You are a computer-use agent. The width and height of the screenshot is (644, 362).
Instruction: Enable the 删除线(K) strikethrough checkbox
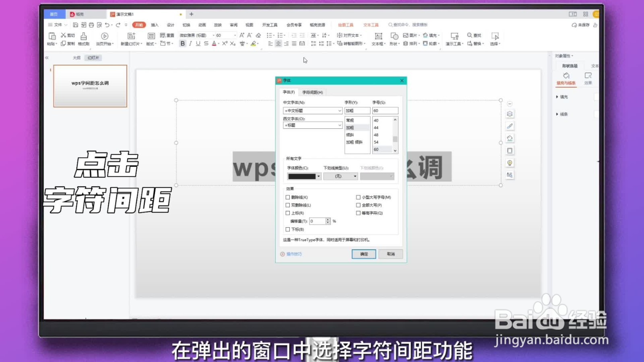coord(288,197)
